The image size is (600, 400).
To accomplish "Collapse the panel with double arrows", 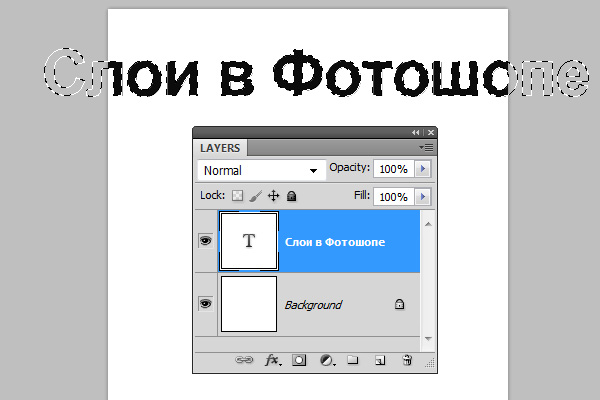I will pos(416,132).
